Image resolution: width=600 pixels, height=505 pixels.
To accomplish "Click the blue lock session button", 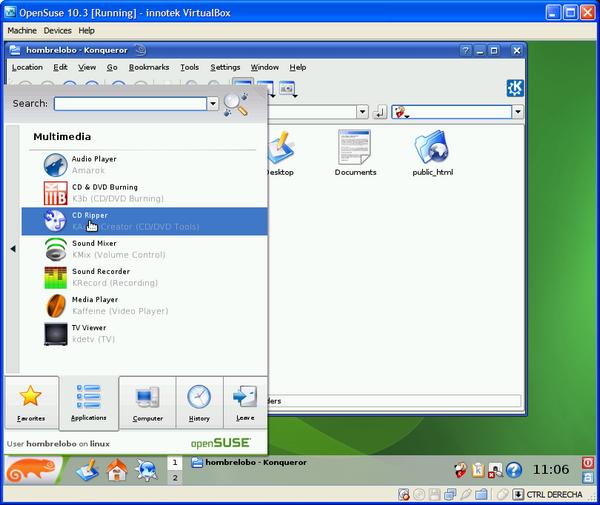I will (588, 477).
